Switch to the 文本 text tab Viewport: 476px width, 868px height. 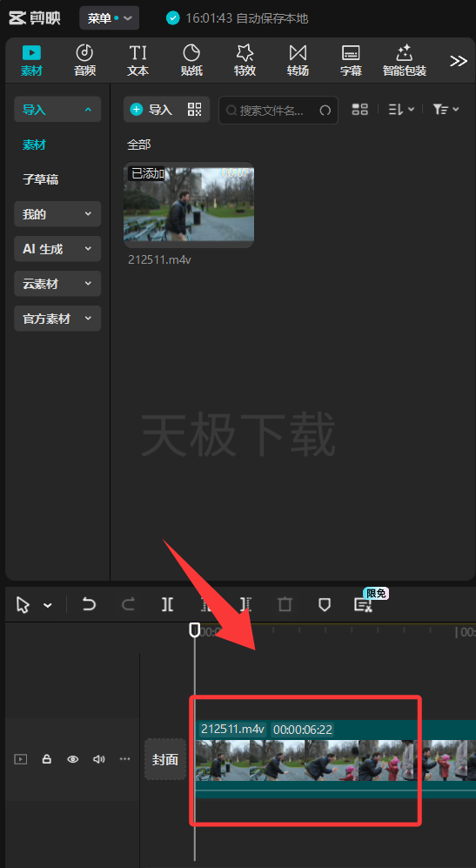[137, 60]
